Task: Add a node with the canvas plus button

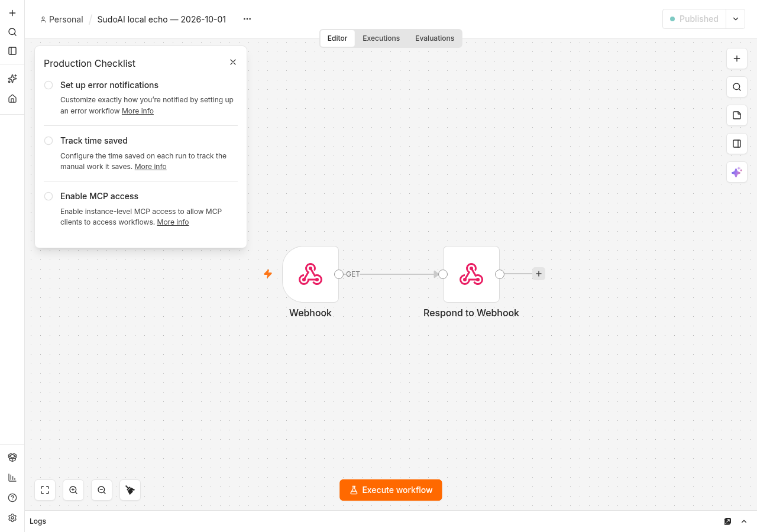Action: click(737, 59)
